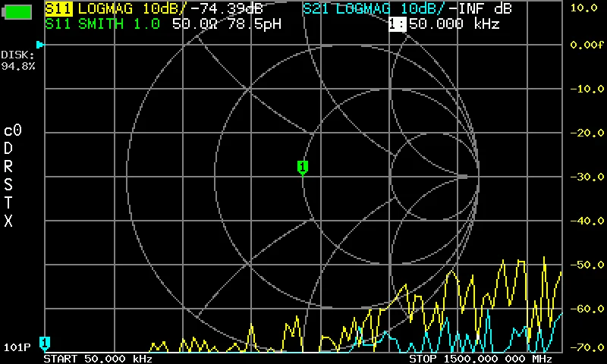This screenshot has height=364, width=607.
Task: Tap the c0 calibration status indicator
Action: point(13,130)
